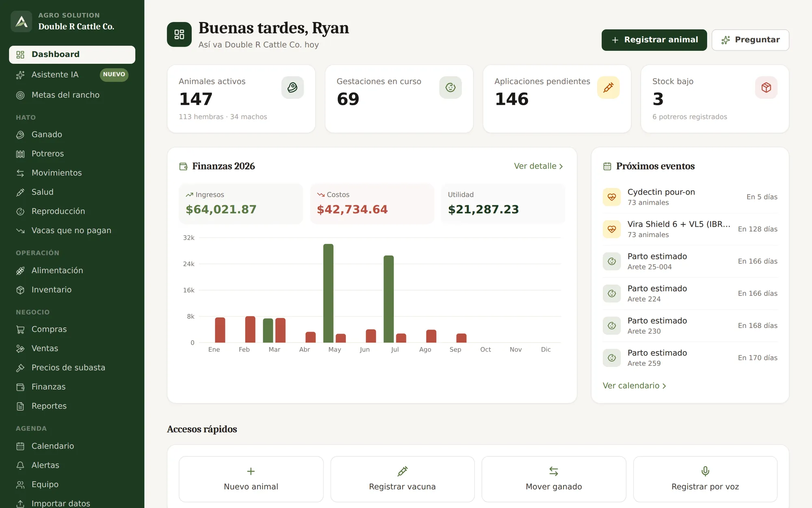This screenshot has width=812, height=508.
Task: Click the Agro Solution logo icon
Action: 21,21
